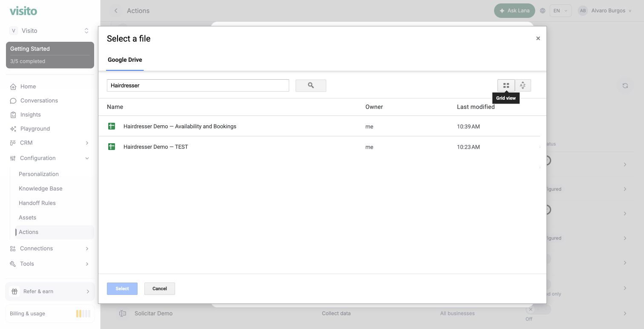Image resolution: width=644 pixels, height=329 pixels.
Task: Go back using the Actions back arrow
Action: tap(116, 11)
